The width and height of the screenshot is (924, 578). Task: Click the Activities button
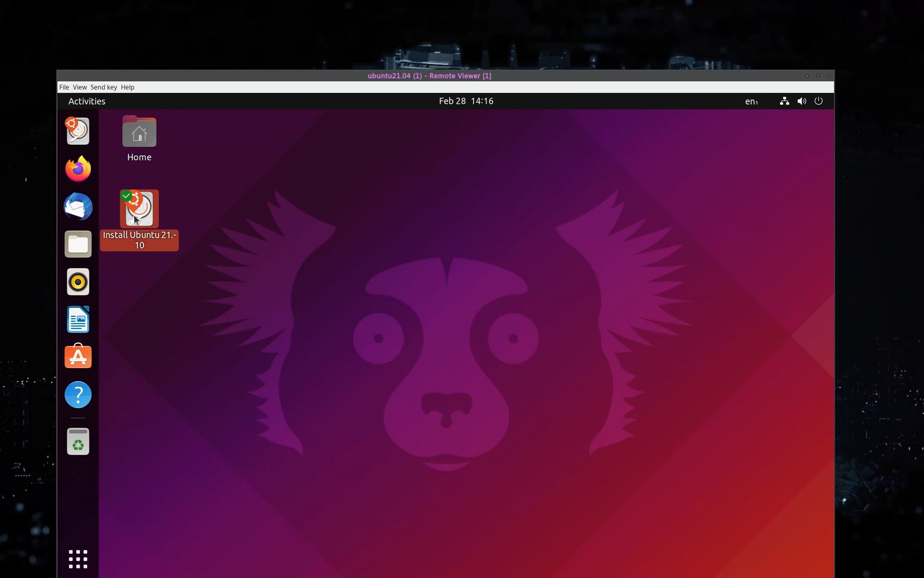(x=87, y=101)
